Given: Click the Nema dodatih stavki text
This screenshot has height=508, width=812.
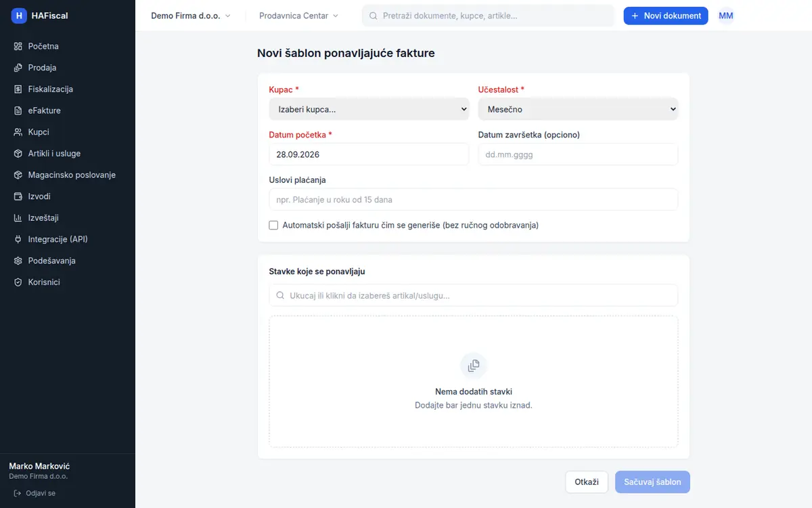Looking at the screenshot, I should point(474,391).
